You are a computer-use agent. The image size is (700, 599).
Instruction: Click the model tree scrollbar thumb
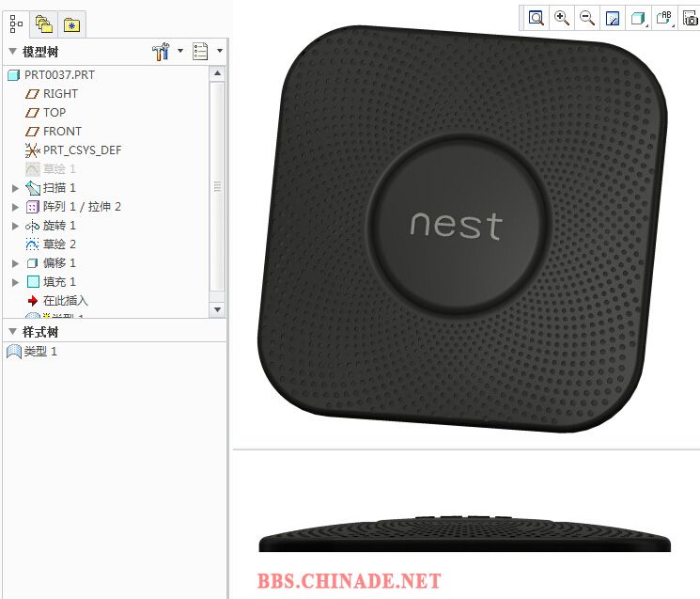tap(217, 186)
